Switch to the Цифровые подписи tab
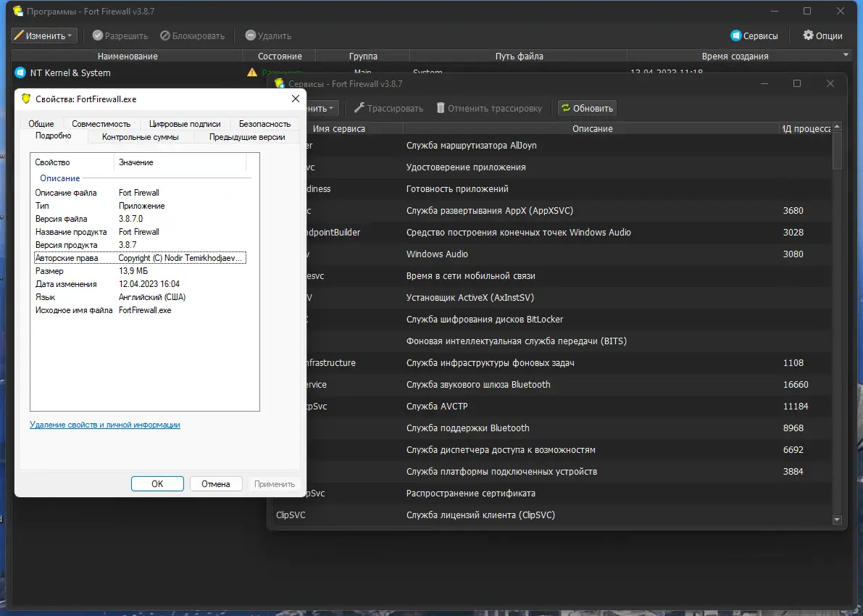Viewport: 863px width, 616px height. click(185, 124)
